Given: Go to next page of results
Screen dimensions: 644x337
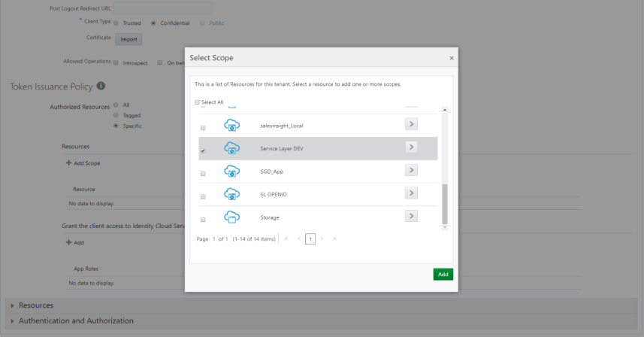Looking at the screenshot, I should pos(322,238).
